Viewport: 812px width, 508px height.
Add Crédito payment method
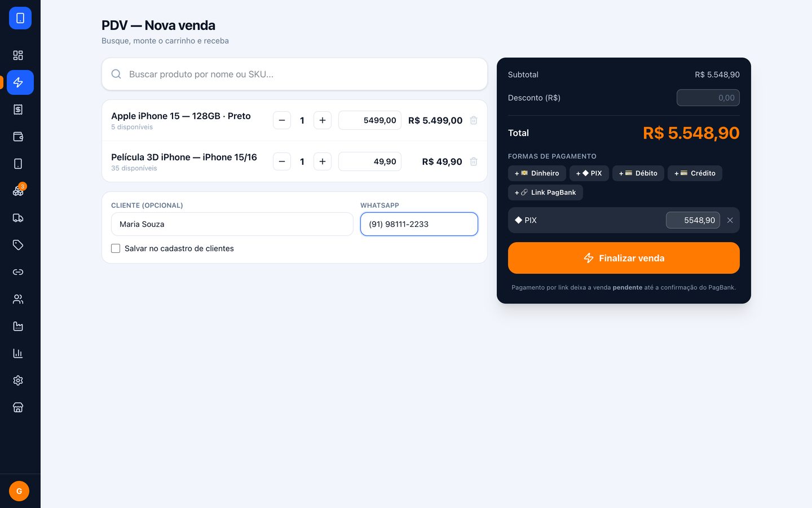[695, 173]
